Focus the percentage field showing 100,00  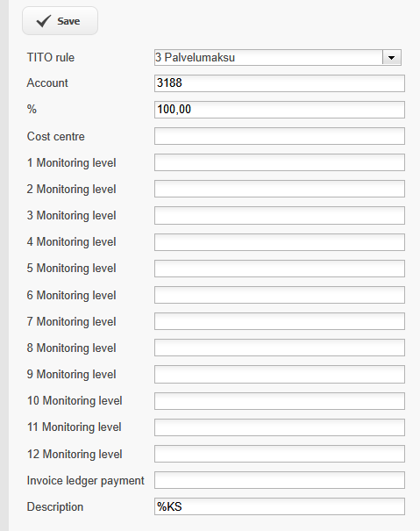click(280, 110)
